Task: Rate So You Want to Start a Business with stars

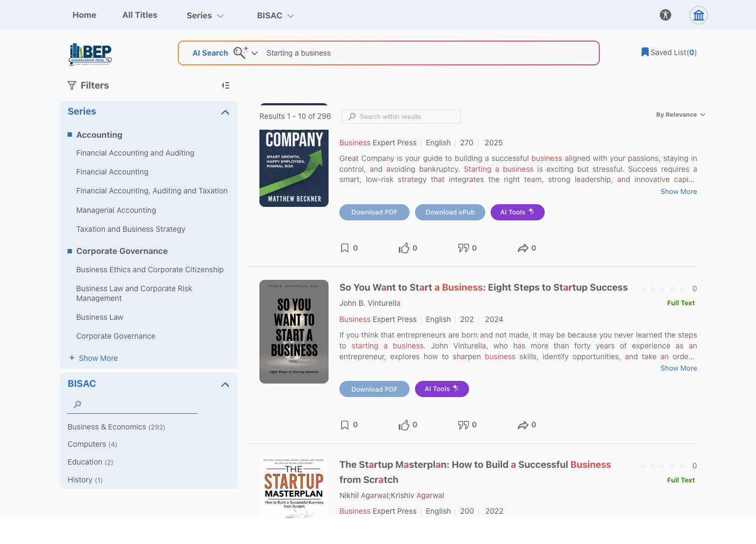Action: [662, 288]
